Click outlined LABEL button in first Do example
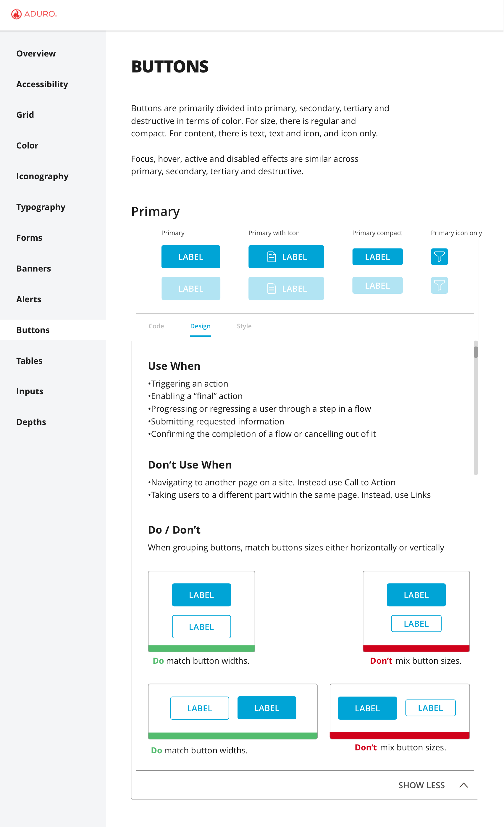 click(x=201, y=627)
